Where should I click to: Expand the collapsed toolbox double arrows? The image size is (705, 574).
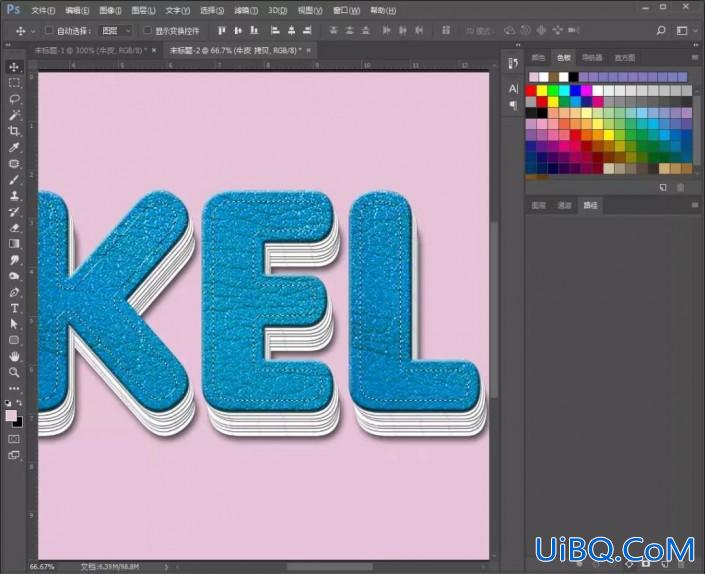coord(8,45)
